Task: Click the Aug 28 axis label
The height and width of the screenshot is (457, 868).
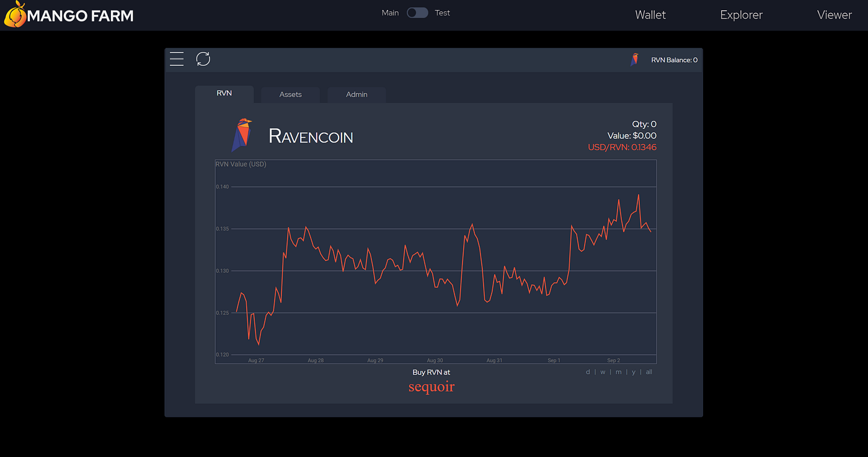Action: (x=315, y=360)
